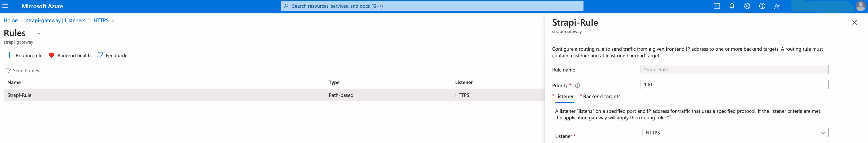Viewport: 868px width, 143px height.
Task: Go to Home breadcrumb
Action: pos(11,20)
